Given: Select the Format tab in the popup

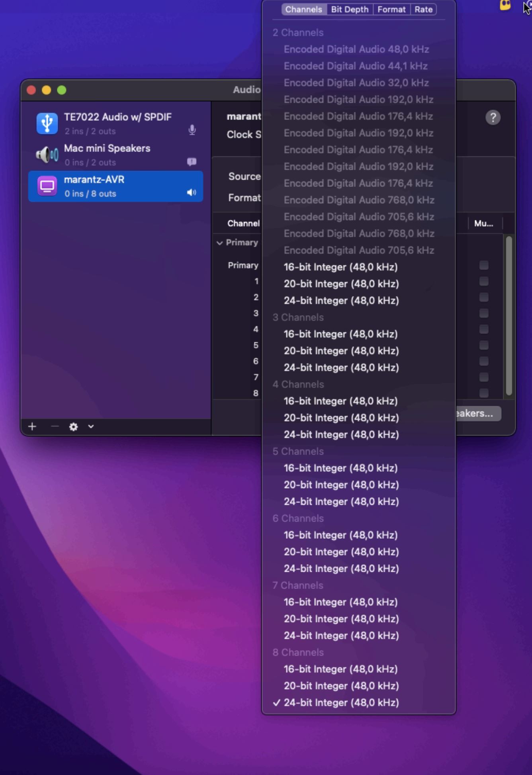Looking at the screenshot, I should 391,10.
